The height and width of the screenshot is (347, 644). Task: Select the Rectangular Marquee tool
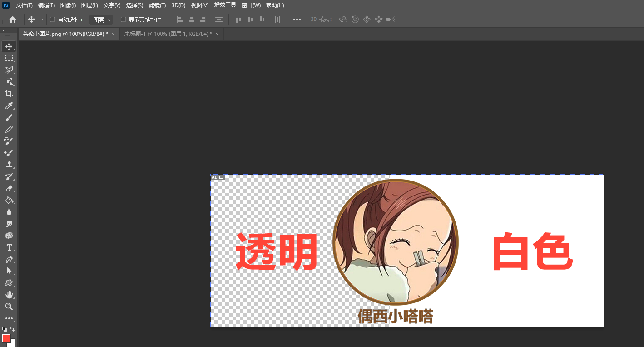[x=9, y=58]
